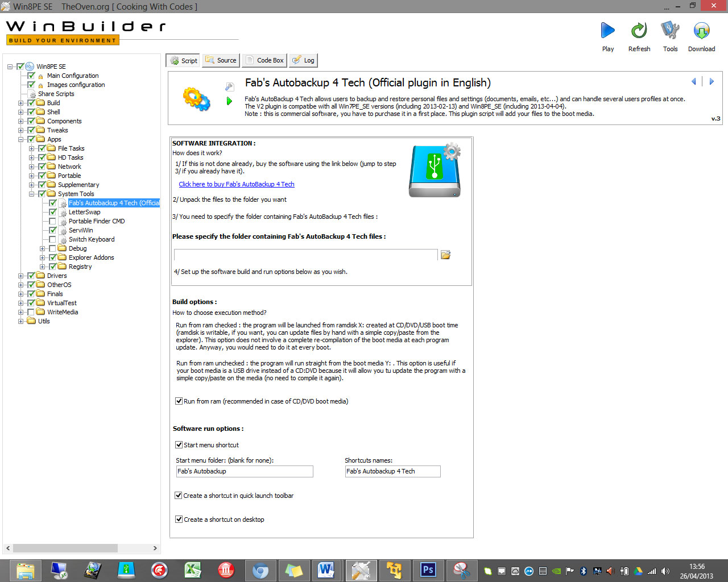Click the volume icon in system tray
Viewport: 728px width, 582px height.
[x=665, y=571]
